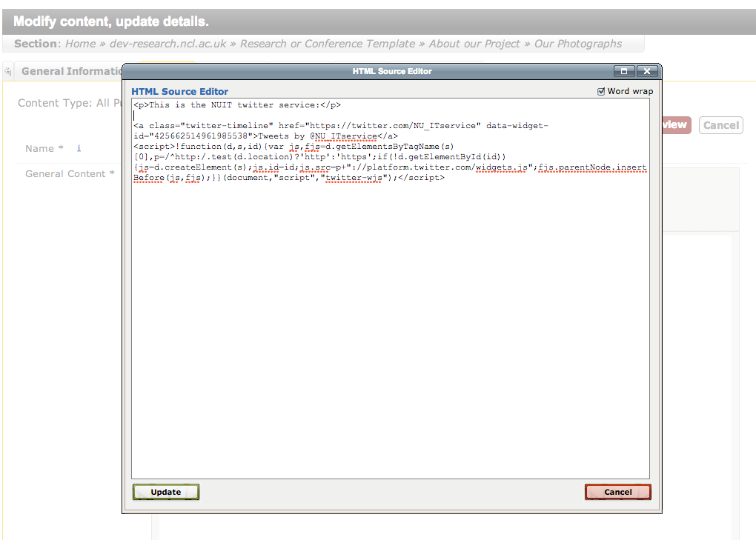Image resolution: width=756 pixels, height=540 pixels.
Task: Navigate to About our Project breadcrumb
Action: [474, 44]
